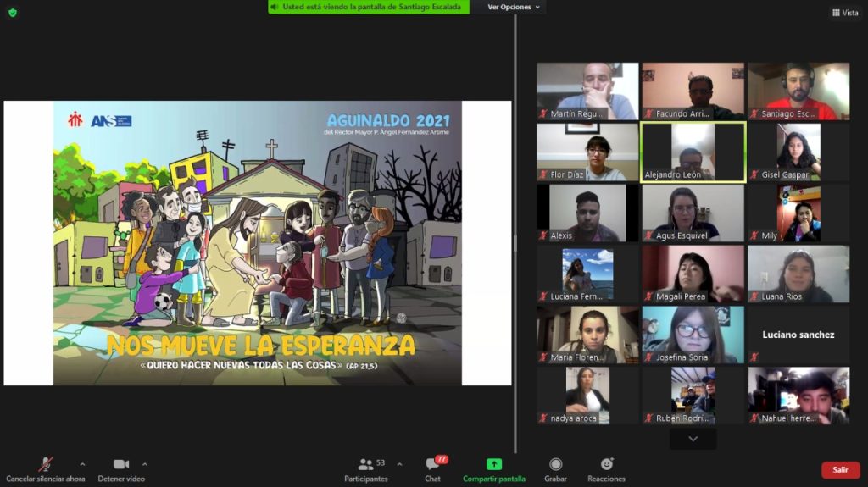Click muted mic icon on Magali Perea tile
This screenshot has height=487, width=868.
[x=648, y=296]
